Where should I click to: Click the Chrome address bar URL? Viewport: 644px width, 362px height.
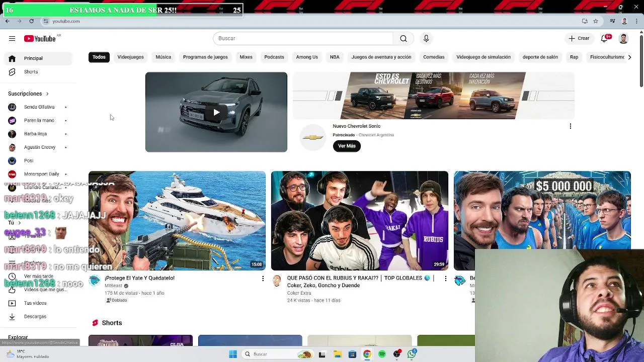(66, 21)
